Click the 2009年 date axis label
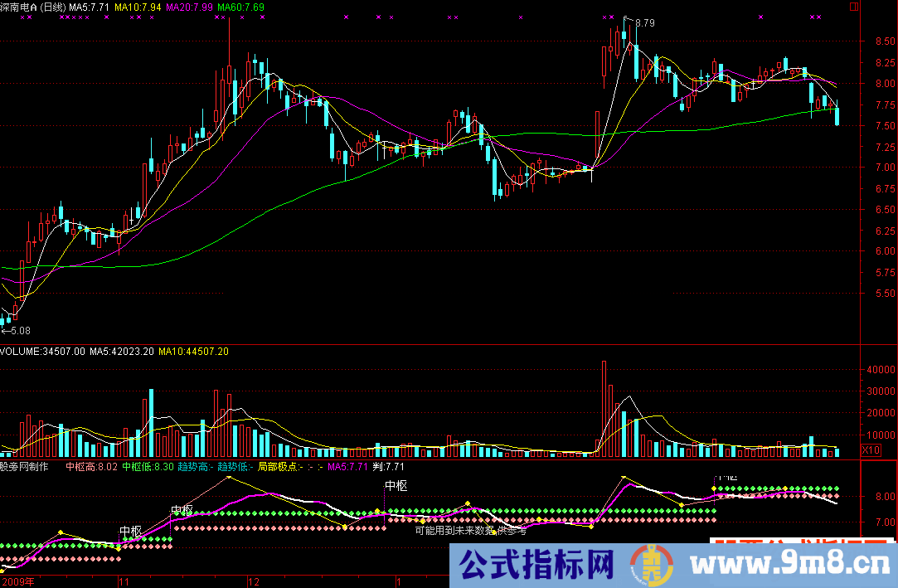The height and width of the screenshot is (588, 898). 18,581
